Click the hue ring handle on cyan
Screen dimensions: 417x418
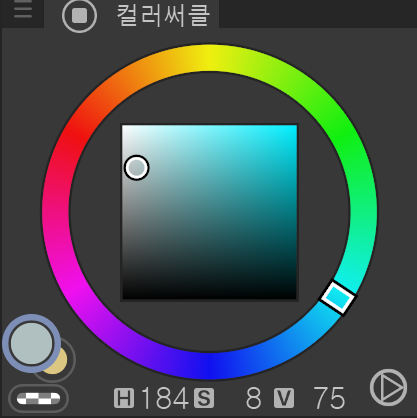pyautogui.click(x=339, y=298)
